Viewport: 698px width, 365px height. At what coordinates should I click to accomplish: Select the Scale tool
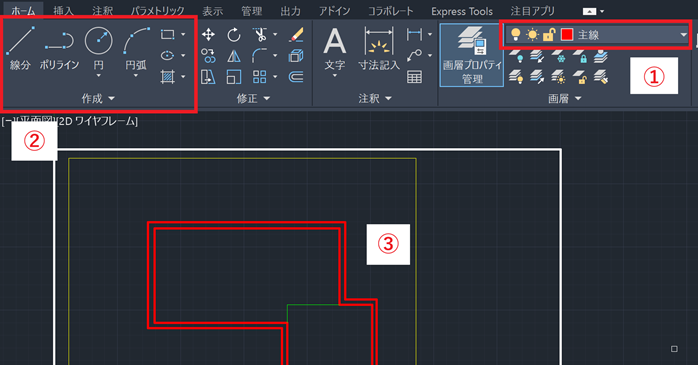(234, 77)
